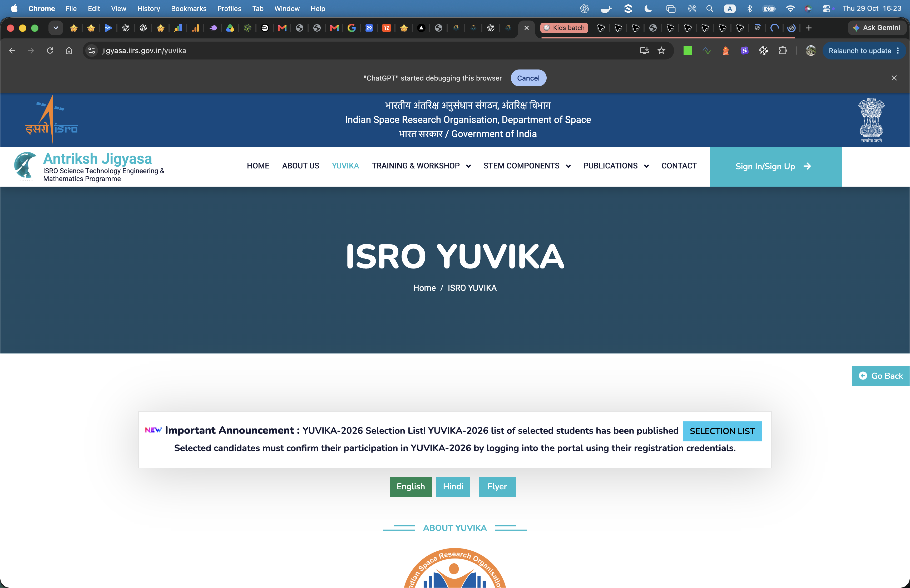Click the Go Back button
Viewport: 910px width, 588px height.
pyautogui.click(x=881, y=376)
